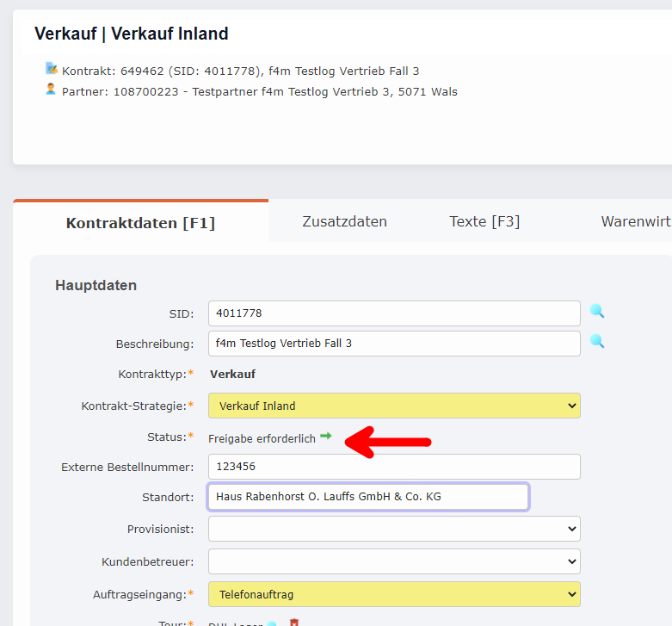
Task: Switch to the Kontraktdaten [F1] tab
Action: (140, 223)
